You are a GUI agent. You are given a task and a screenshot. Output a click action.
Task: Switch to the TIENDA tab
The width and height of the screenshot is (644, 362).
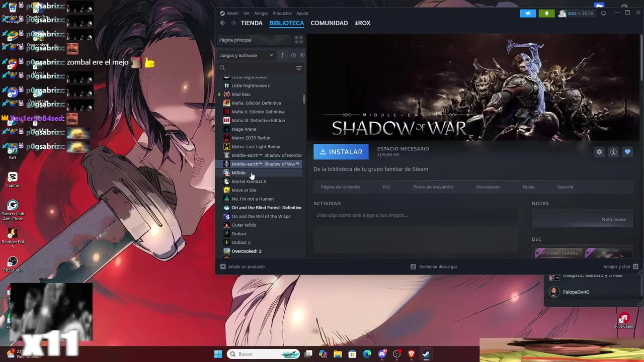click(x=252, y=23)
